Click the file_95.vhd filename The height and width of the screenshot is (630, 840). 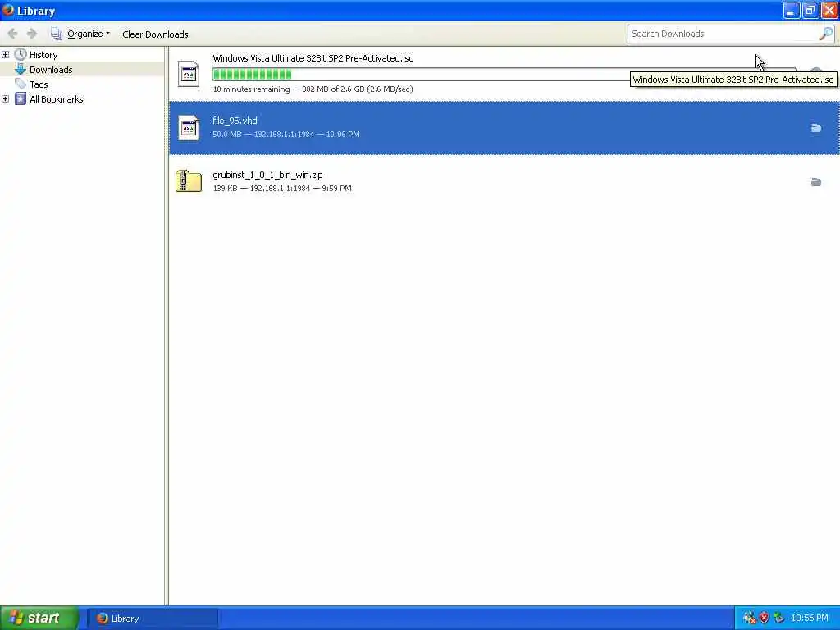(x=235, y=121)
